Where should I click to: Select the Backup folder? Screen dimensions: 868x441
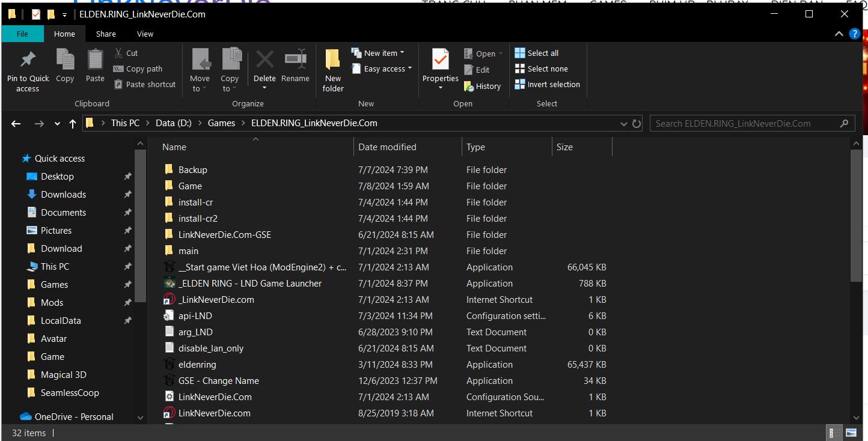[192, 170]
